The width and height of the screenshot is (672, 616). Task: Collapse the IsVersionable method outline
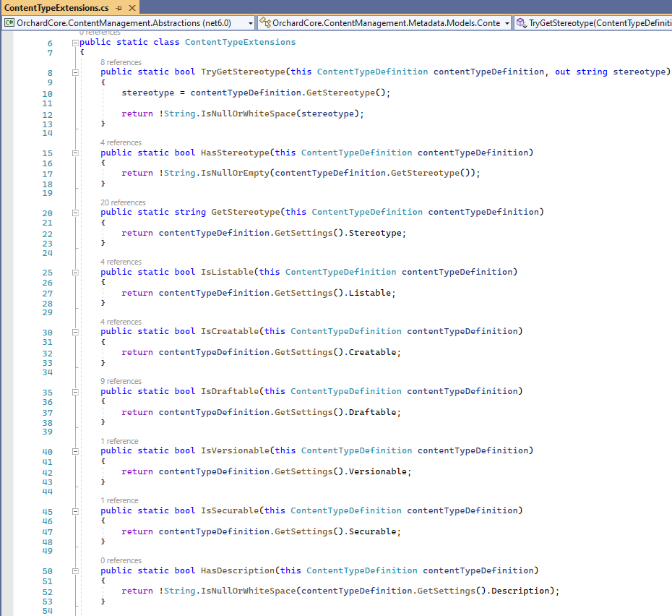(x=75, y=451)
